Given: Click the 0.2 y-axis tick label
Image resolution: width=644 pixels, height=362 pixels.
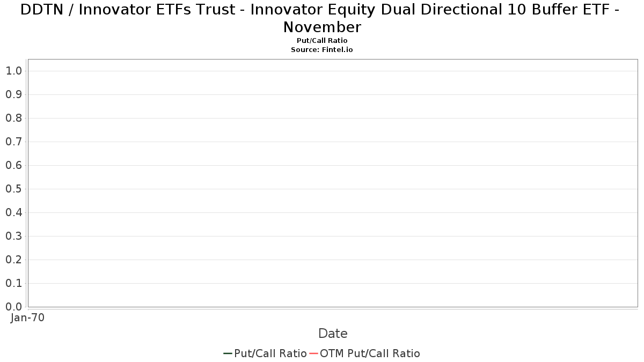Looking at the screenshot, I should click(13, 260).
